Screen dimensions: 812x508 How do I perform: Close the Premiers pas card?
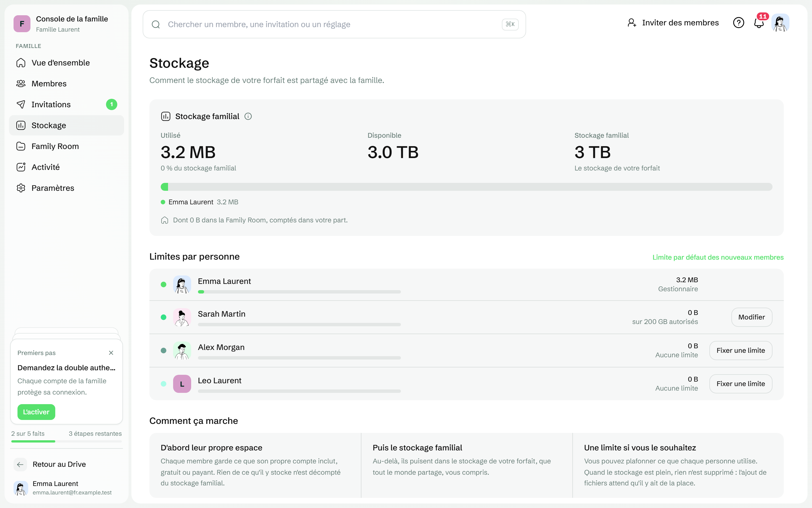point(111,353)
